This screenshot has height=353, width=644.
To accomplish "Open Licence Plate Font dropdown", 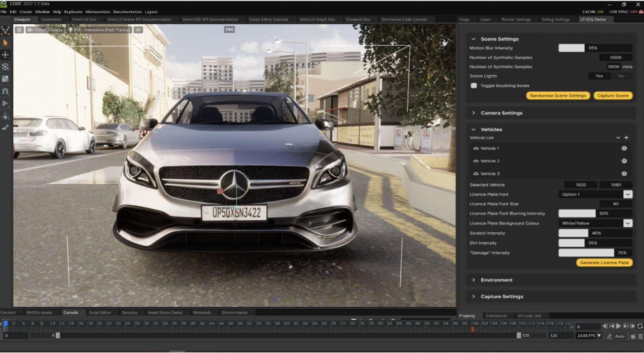I will 595,194.
